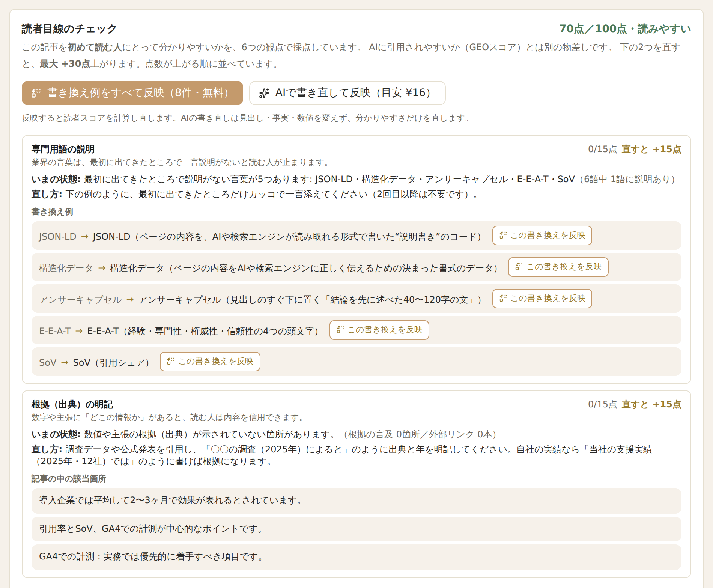The image size is (713, 588).
Task: Apply the アンサーキャプセル rewrite example
Action: pyautogui.click(x=542, y=298)
